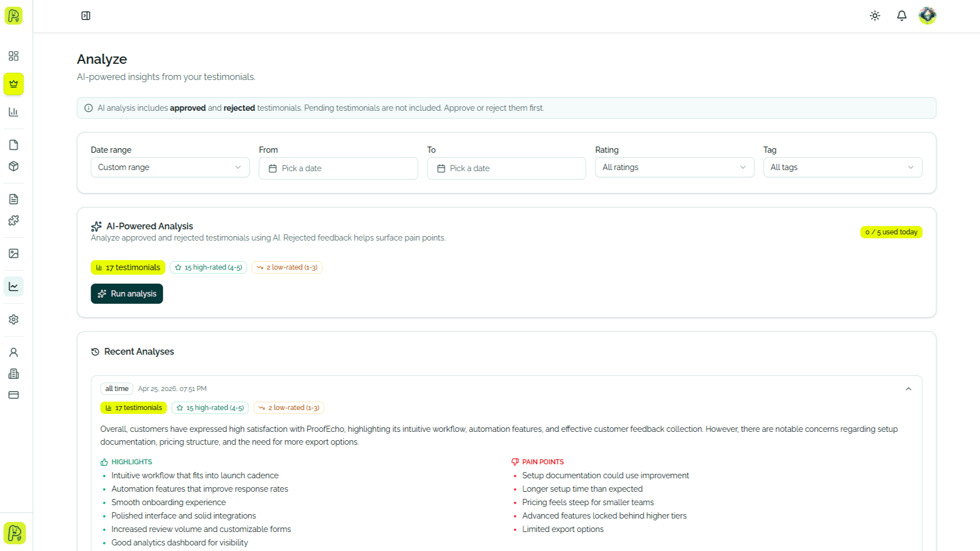Click 2 low-rated badge above Run analysis
This screenshot has height=551, width=980.
point(287,267)
